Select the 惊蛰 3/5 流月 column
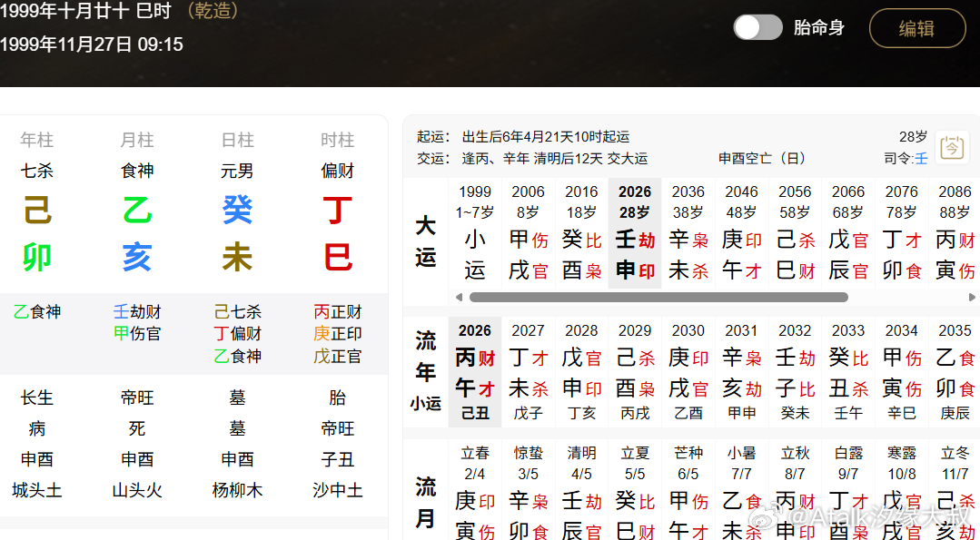 coord(528,490)
